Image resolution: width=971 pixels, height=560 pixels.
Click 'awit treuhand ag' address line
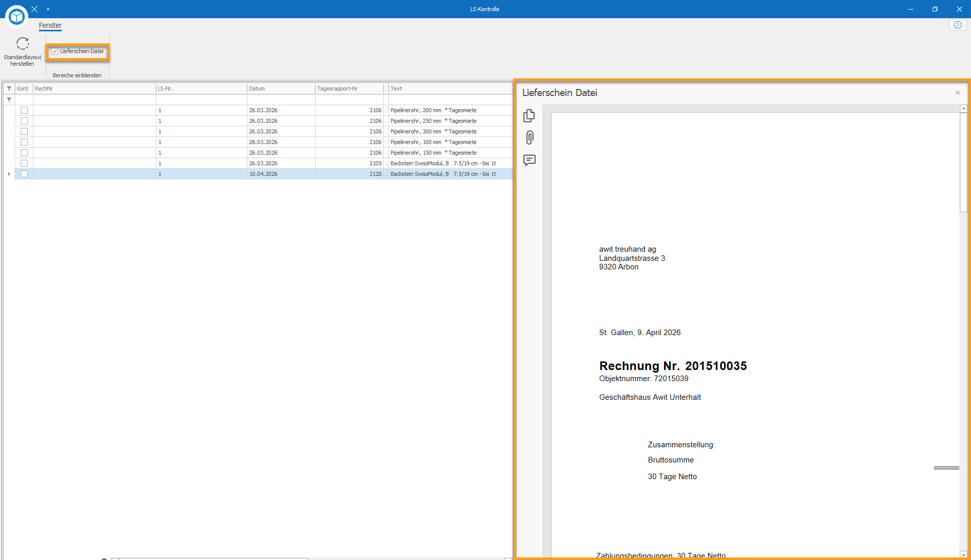pyautogui.click(x=627, y=249)
